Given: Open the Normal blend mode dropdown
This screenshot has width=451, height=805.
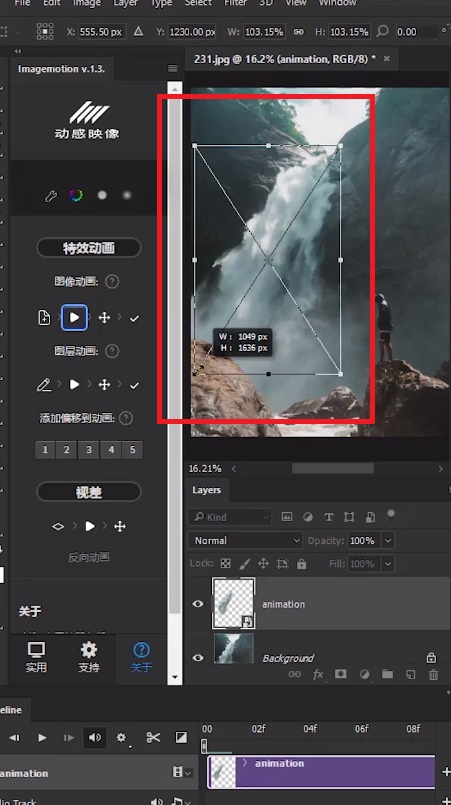Looking at the screenshot, I should point(246,541).
